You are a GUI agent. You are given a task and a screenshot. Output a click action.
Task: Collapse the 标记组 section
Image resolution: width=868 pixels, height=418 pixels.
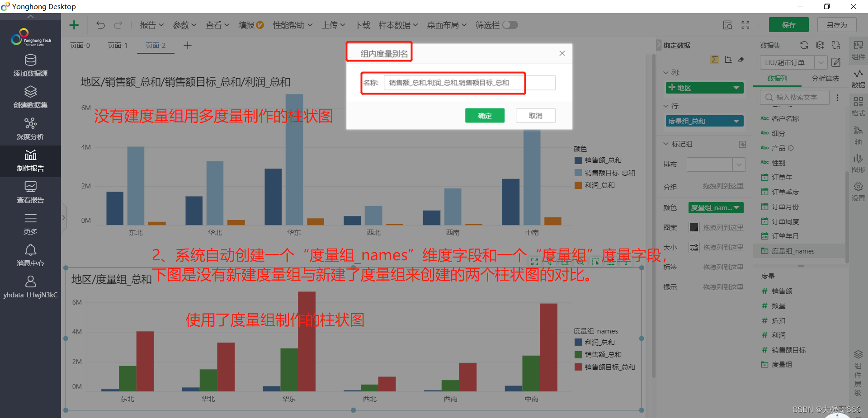click(666, 144)
